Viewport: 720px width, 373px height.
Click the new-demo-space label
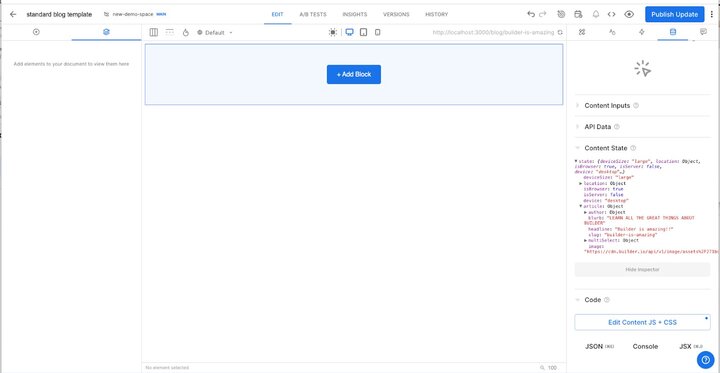133,14
